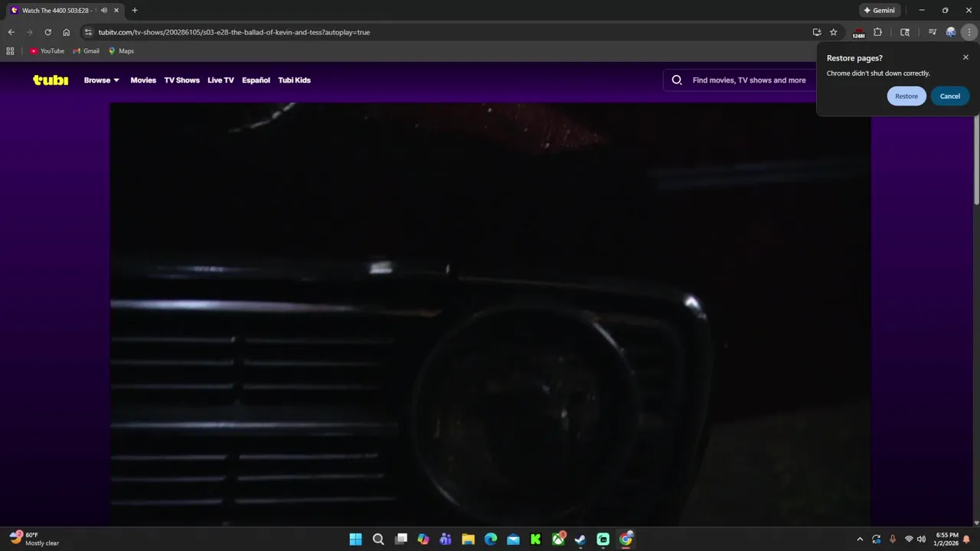Open volume control in system tray
The image size is (980, 551).
click(921, 540)
